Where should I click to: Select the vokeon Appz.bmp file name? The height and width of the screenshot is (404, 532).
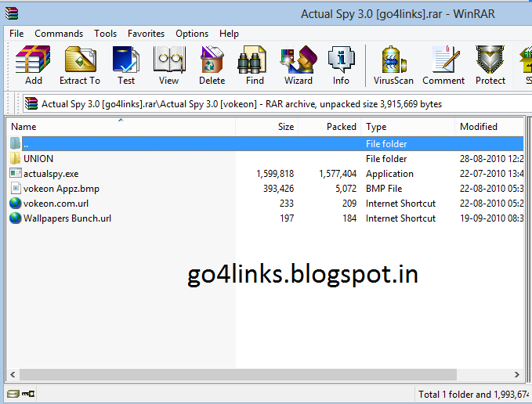61,189
